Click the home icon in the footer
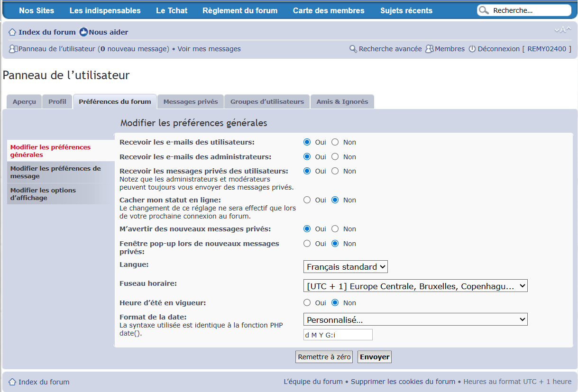 point(13,382)
